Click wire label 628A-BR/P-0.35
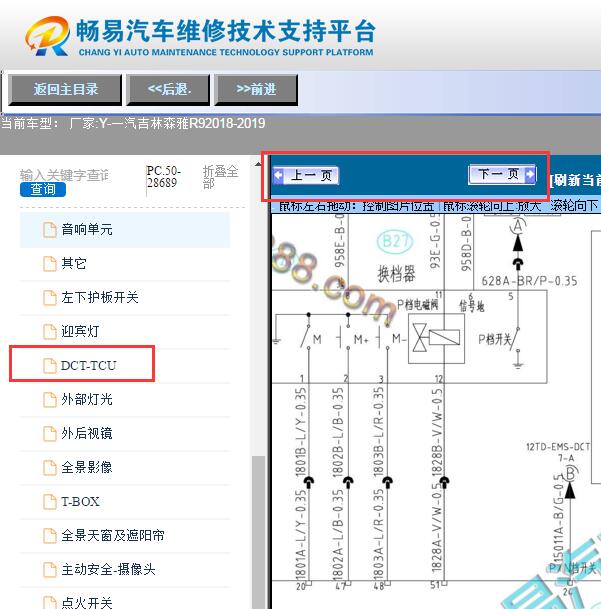Image resolution: width=601 pixels, height=609 pixels. tap(529, 281)
